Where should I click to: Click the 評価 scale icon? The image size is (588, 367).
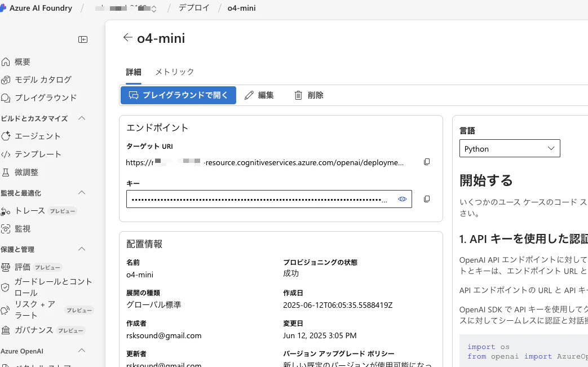[x=6, y=267]
